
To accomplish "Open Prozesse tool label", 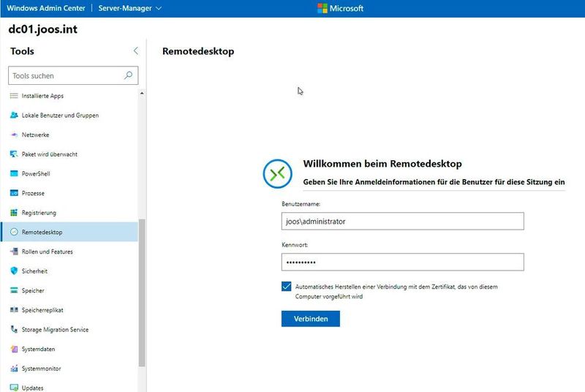I will point(33,193).
